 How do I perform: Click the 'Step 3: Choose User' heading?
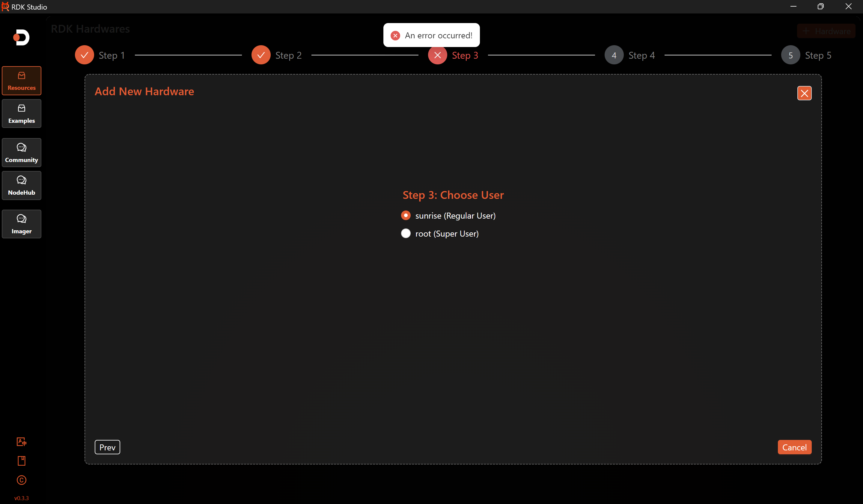click(453, 195)
